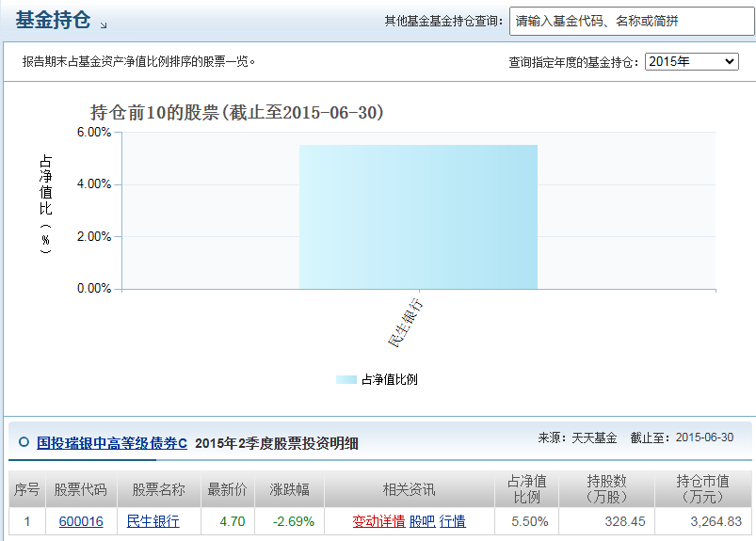Click the shares held value 328.45

[625, 521]
